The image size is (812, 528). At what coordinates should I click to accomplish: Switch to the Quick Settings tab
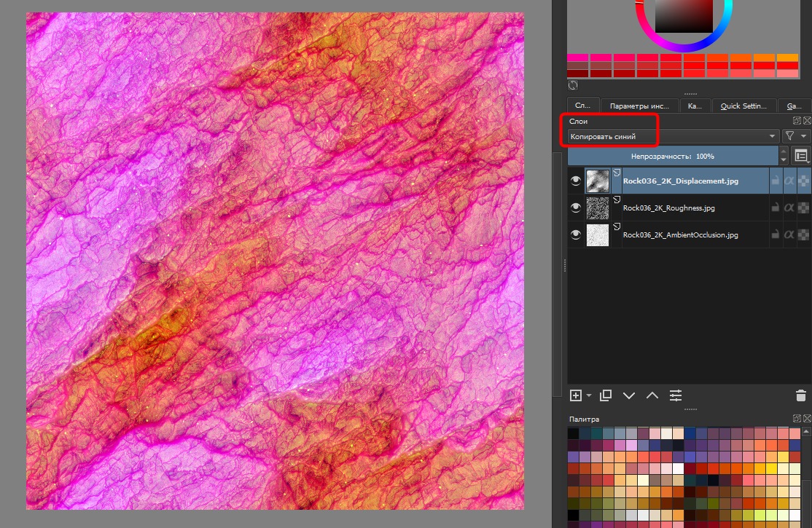coord(743,106)
